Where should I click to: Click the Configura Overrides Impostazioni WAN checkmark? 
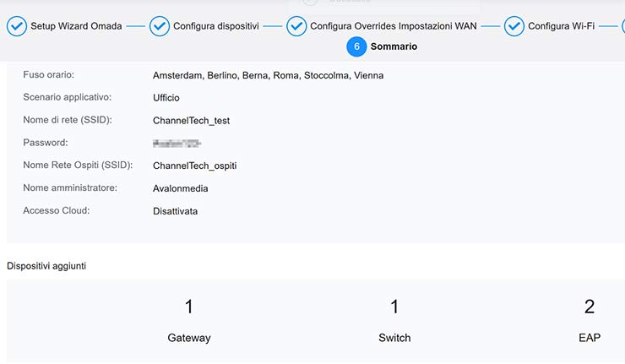click(296, 26)
